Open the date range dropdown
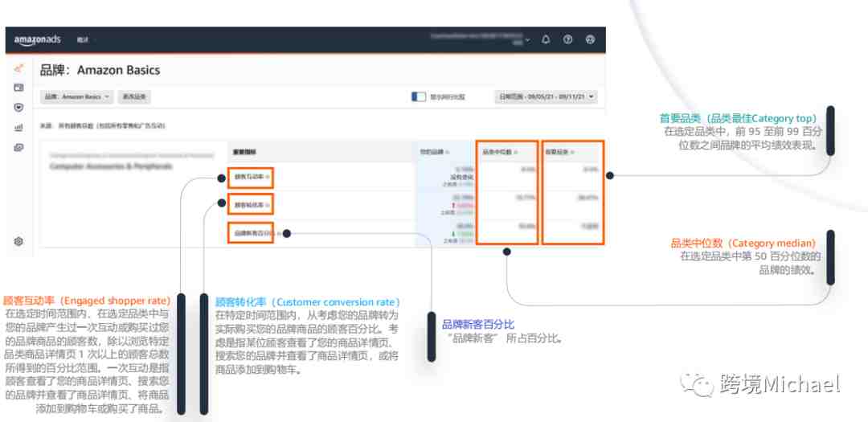Viewport: 868px width, 422px height. click(546, 96)
